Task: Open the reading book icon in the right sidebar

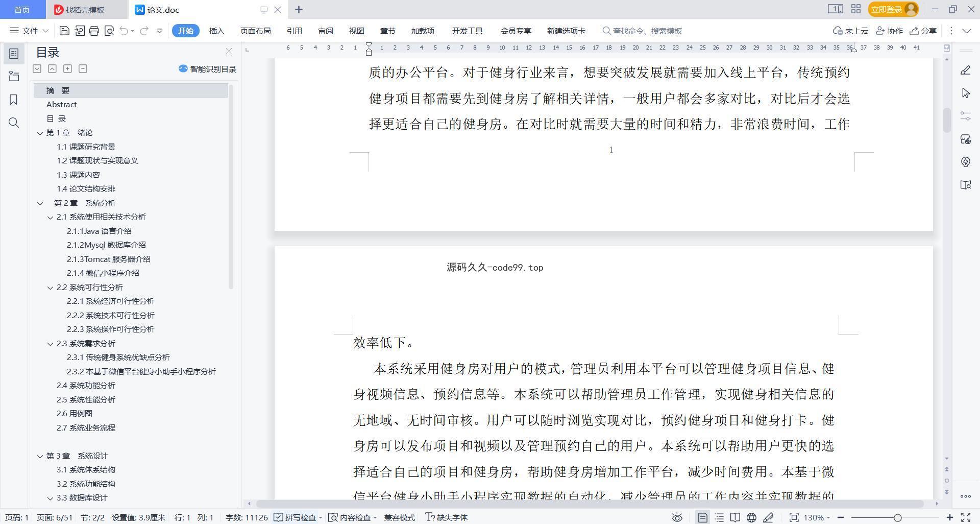Action: (x=965, y=185)
